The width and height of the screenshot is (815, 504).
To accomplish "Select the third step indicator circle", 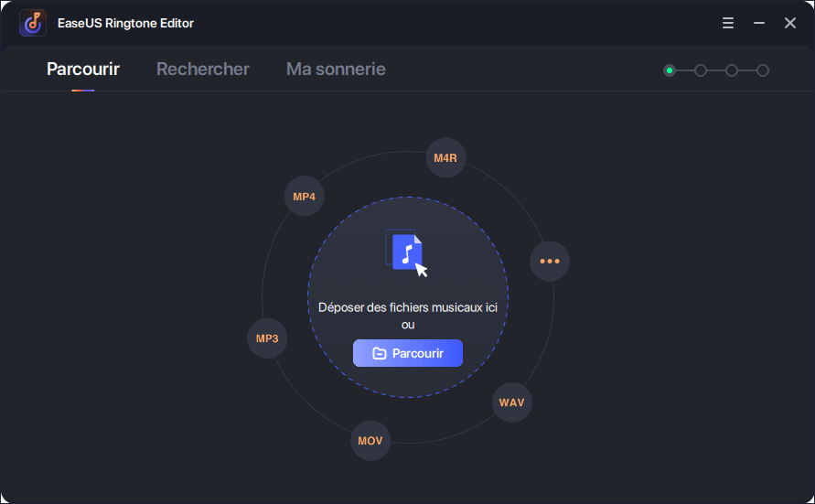I will [x=732, y=70].
